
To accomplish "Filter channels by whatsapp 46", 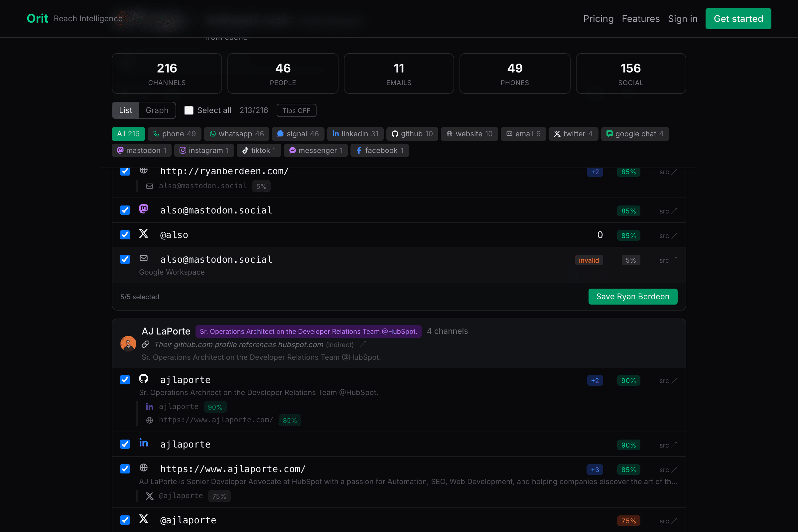I will (236, 134).
